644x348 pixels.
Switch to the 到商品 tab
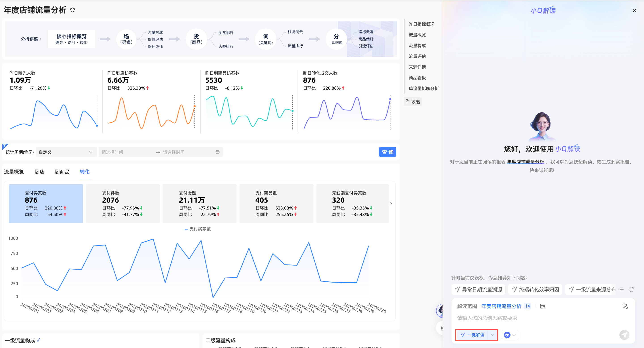coord(62,172)
